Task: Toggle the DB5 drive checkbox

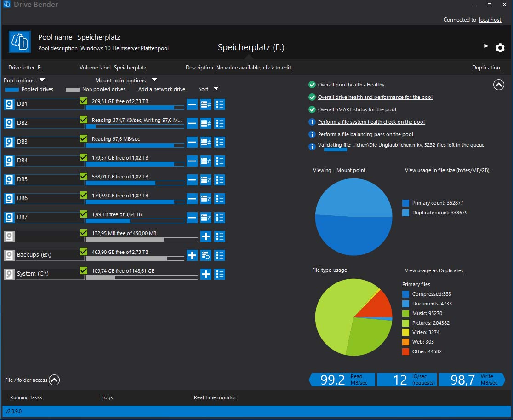Action: click(84, 176)
